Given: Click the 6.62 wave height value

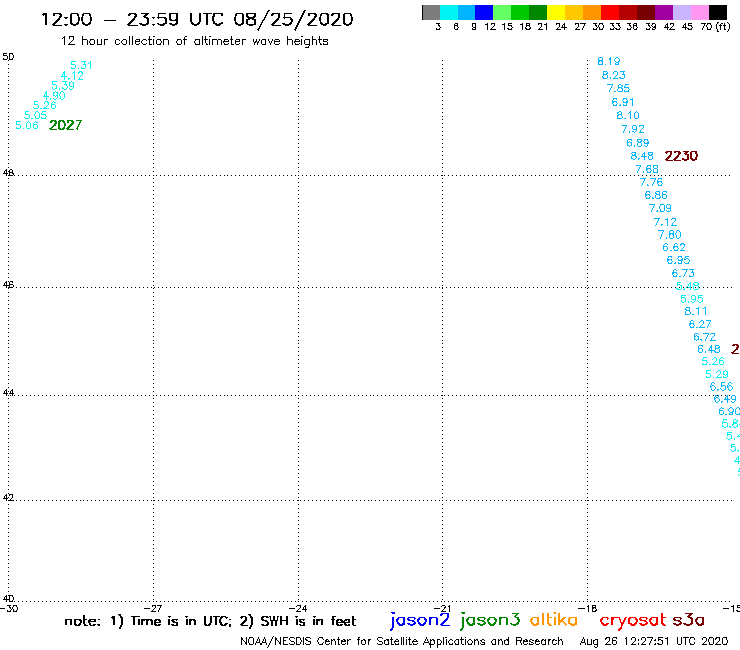Looking at the screenshot, I should pyautogui.click(x=674, y=247).
